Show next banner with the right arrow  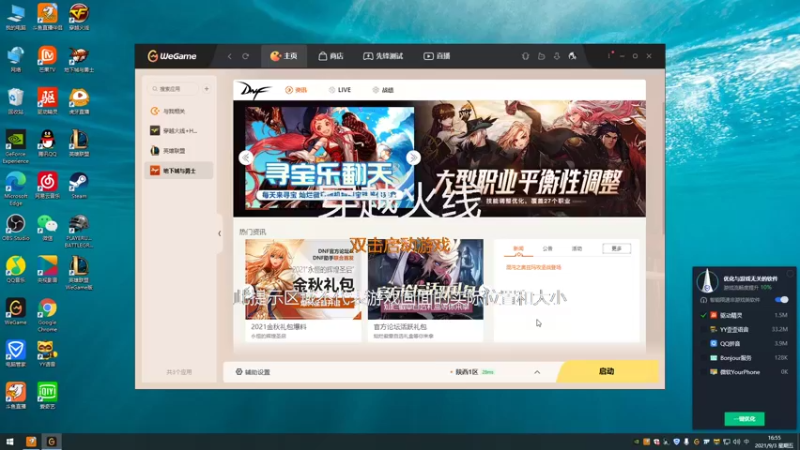click(x=413, y=158)
